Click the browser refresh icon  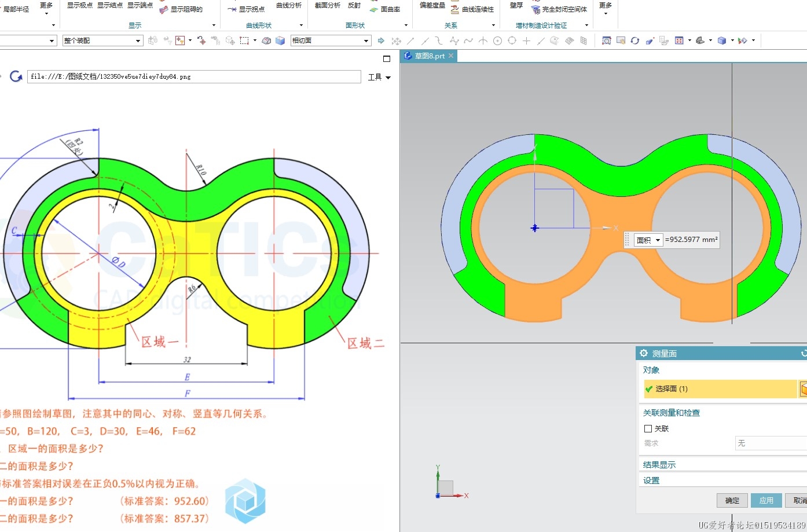pos(16,76)
